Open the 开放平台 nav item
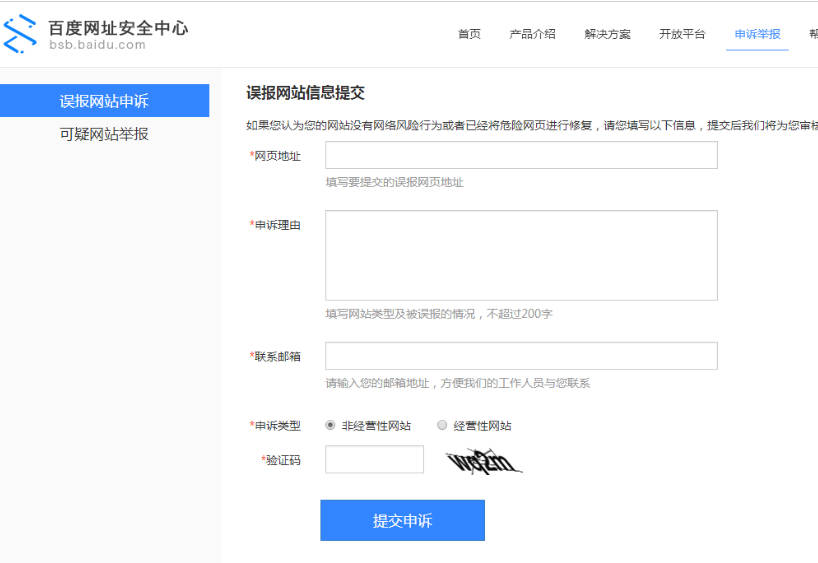 682,34
